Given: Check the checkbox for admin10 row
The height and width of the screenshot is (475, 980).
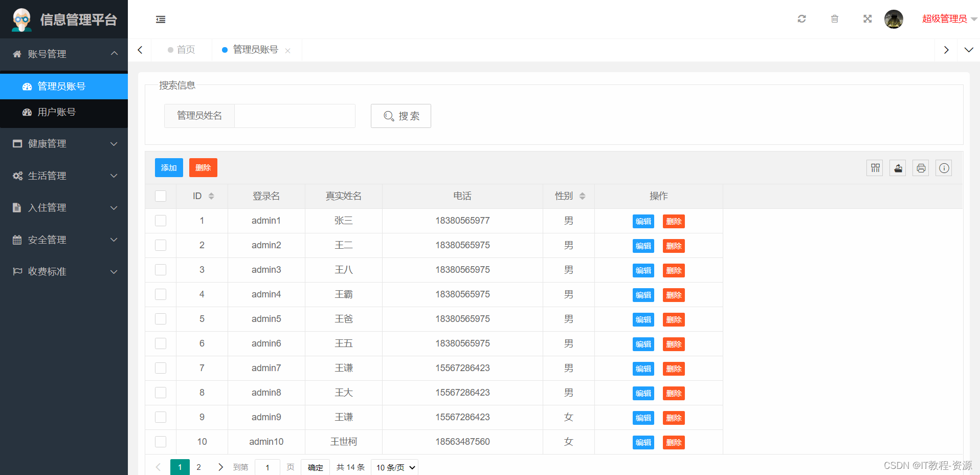Looking at the screenshot, I should point(161,442).
